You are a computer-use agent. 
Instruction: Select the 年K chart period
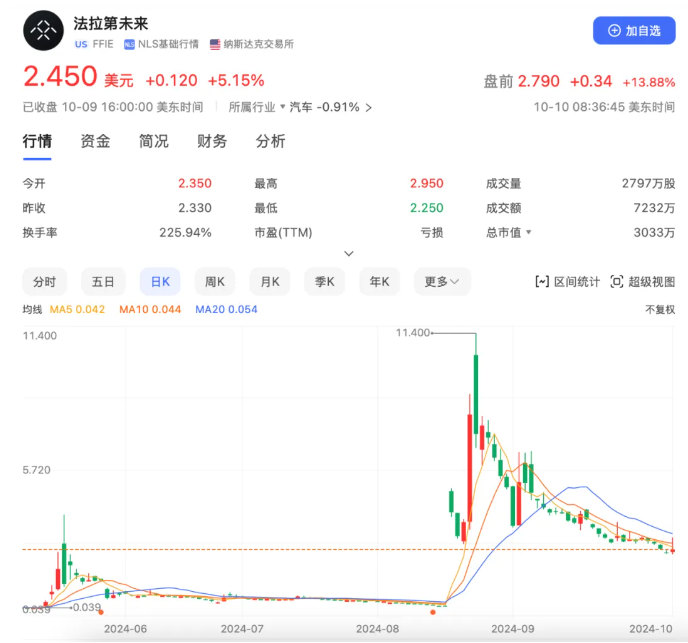click(x=380, y=282)
